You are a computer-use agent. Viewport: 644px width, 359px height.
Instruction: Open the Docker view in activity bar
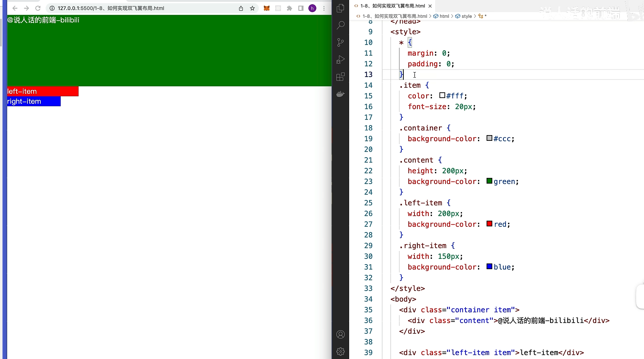point(341,94)
